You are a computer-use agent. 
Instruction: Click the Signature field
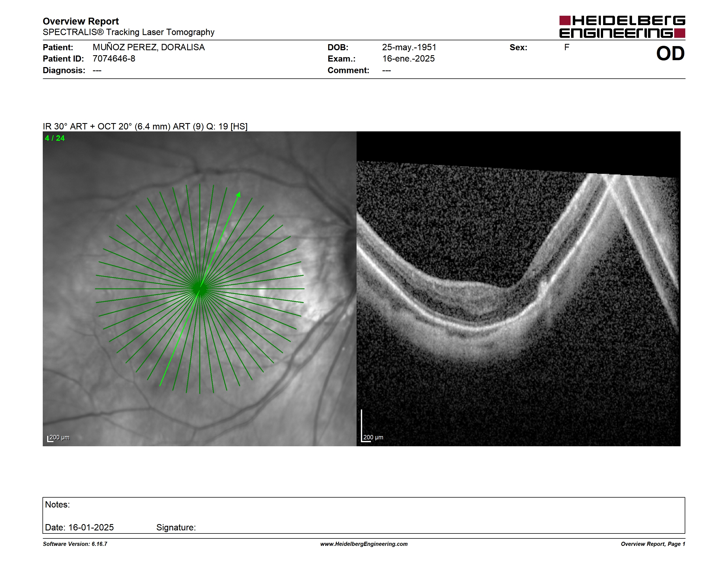coord(176,527)
